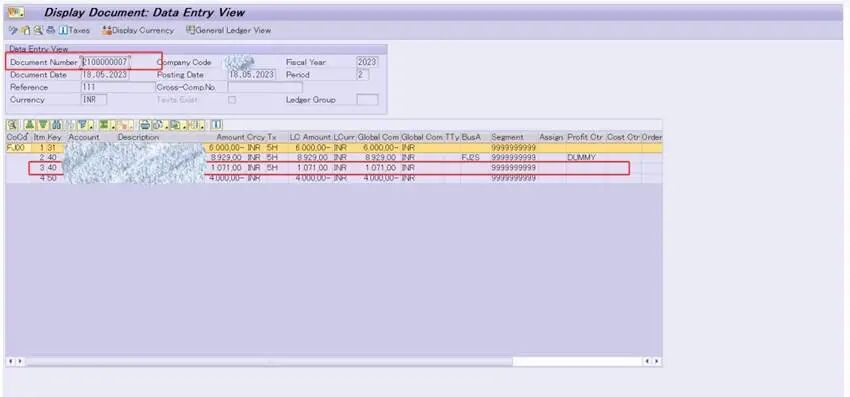The height and width of the screenshot is (397, 850).
Task: Click the Print icon in grid toolbar
Action: 145,125
